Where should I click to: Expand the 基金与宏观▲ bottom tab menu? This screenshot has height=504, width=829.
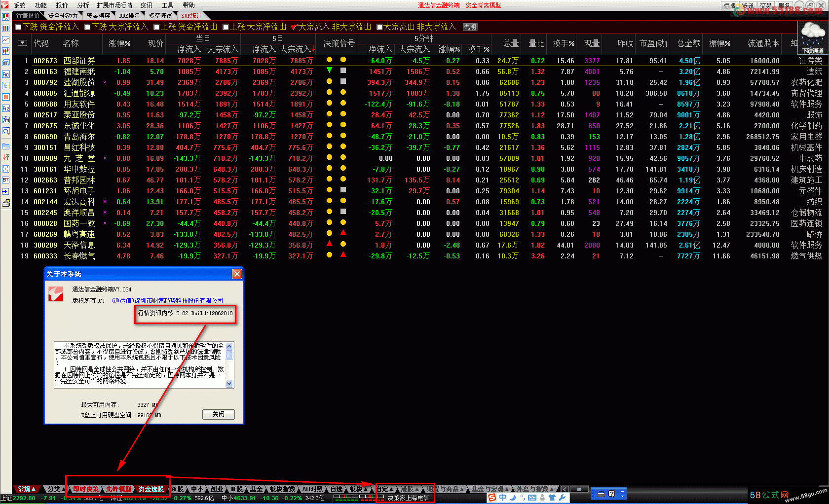click(490, 489)
